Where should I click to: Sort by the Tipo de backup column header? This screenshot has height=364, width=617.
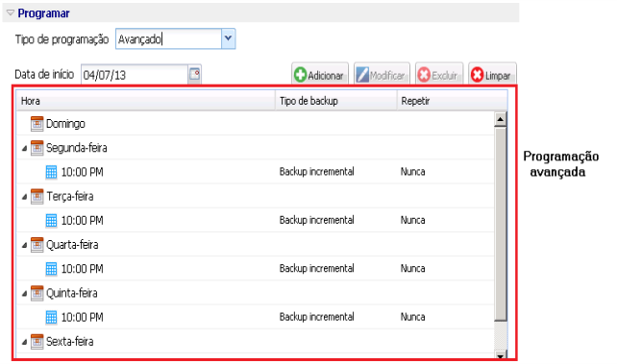336,101
